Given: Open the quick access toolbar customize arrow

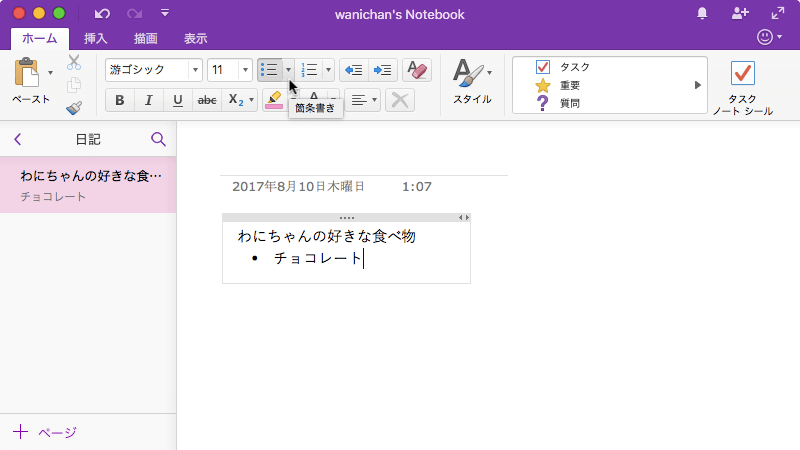Looking at the screenshot, I should pyautogui.click(x=165, y=13).
